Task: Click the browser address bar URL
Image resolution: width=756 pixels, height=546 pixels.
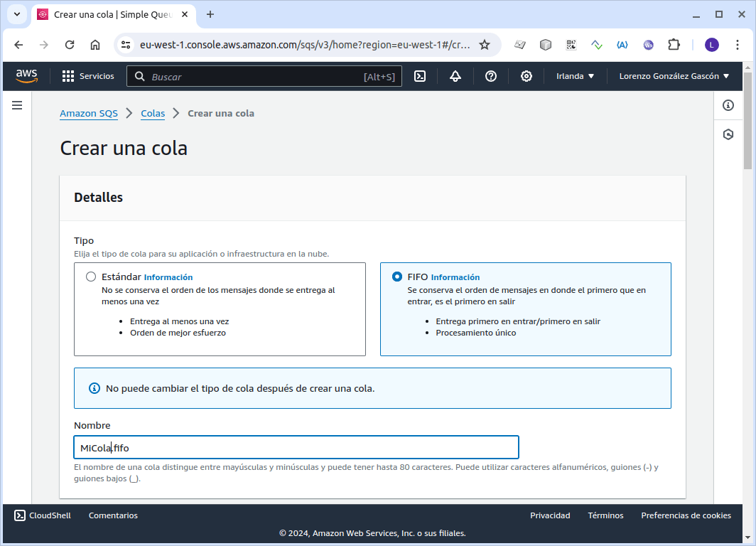Action: (305, 45)
